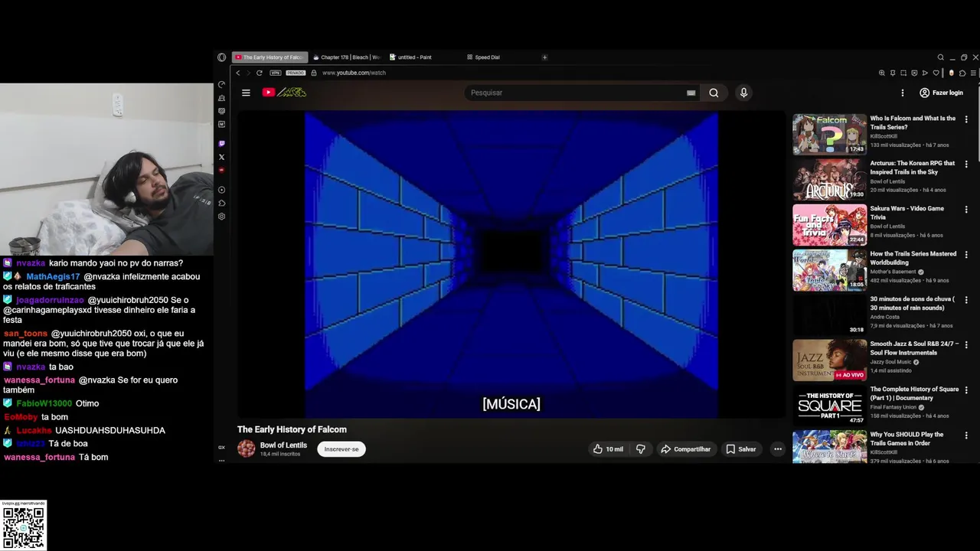Click the www.youtube.com/watch address field

click(x=354, y=73)
